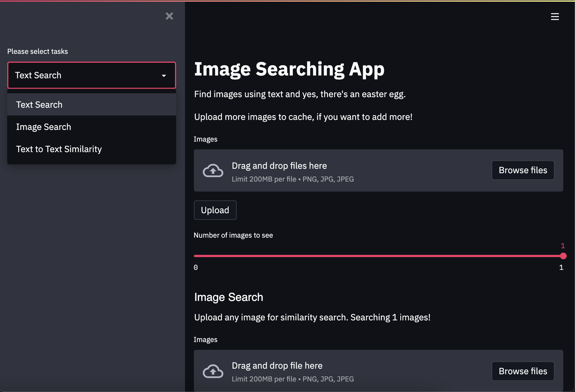Choose 'Image Search' option from list
Viewport: 575px width, 392px height.
pos(44,127)
